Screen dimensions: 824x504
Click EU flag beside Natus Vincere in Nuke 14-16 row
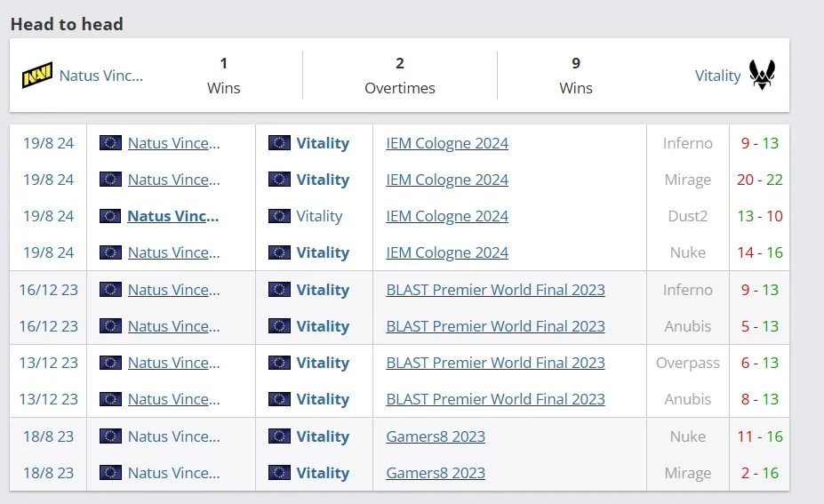110,252
